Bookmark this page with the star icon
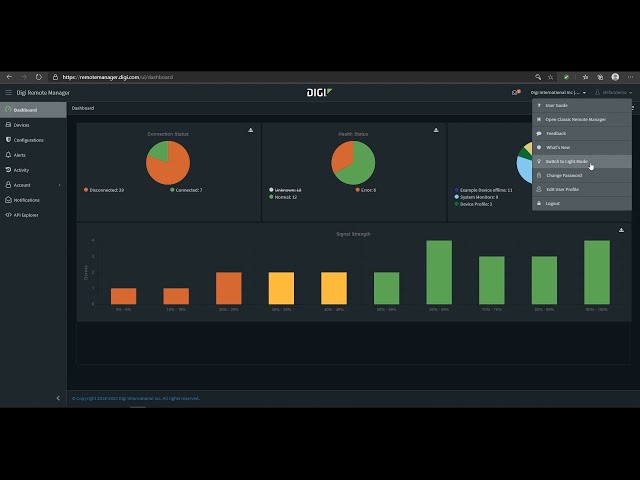Screen dimensions: 640x480 [551, 77]
